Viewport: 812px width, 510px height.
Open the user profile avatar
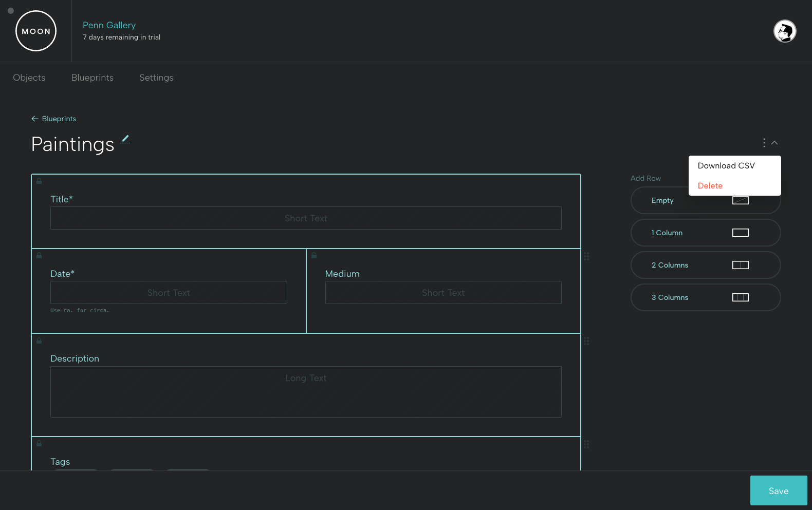coord(785,31)
